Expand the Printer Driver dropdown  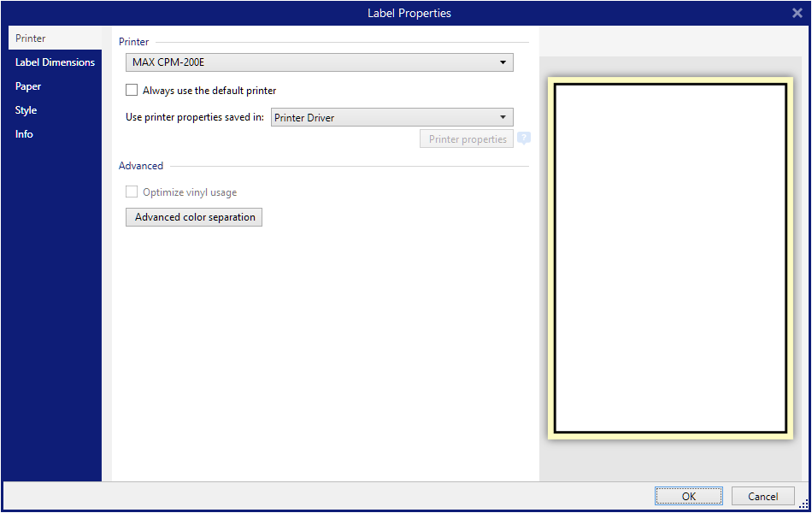[x=391, y=118]
